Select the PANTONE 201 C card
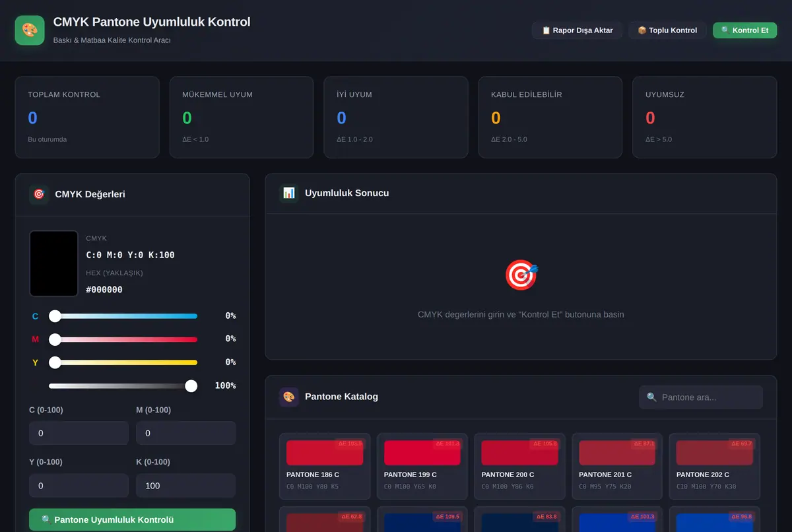This screenshot has width=792, height=532. coord(617,466)
